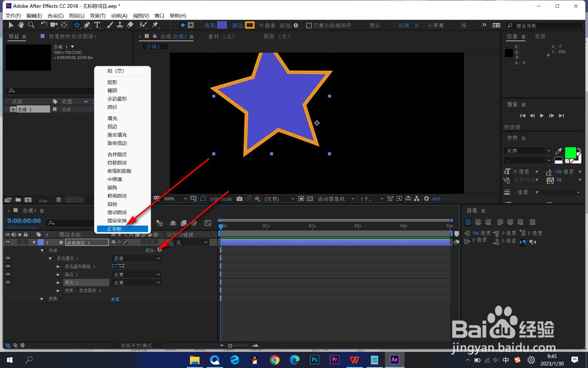Open the 描边 stroke color swatch

point(250,25)
